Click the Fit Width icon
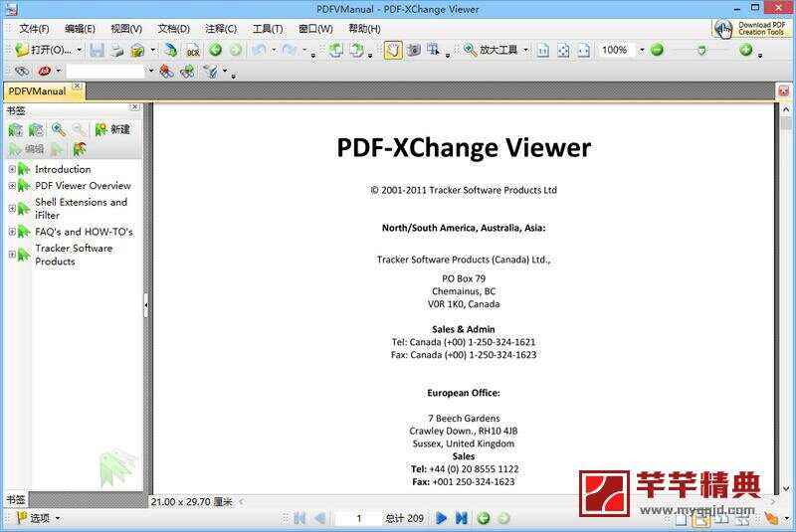Image resolution: width=796 pixels, height=532 pixels. [583, 50]
